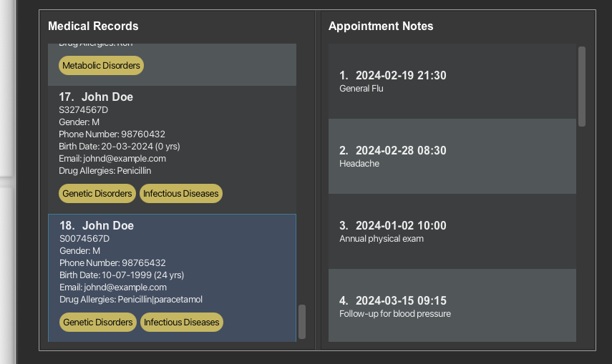Click the Metabolic Disorders tag

coord(101,66)
